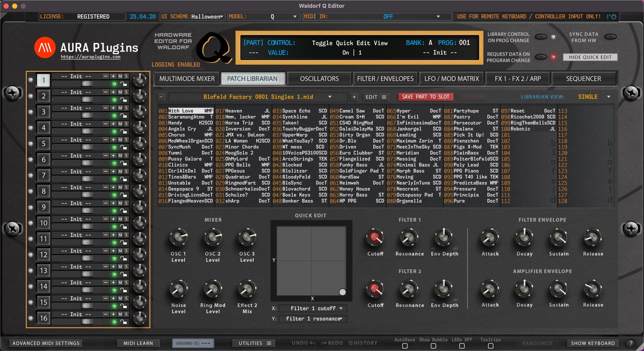Click the plus icon after the library name
The height and width of the screenshot is (351, 644).
click(354, 97)
